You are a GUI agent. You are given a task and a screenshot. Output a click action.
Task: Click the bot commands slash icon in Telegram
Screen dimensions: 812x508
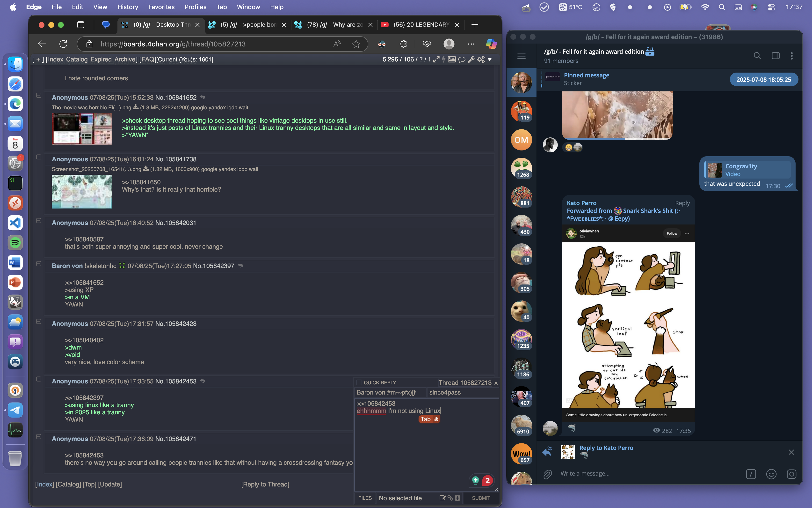click(x=751, y=474)
